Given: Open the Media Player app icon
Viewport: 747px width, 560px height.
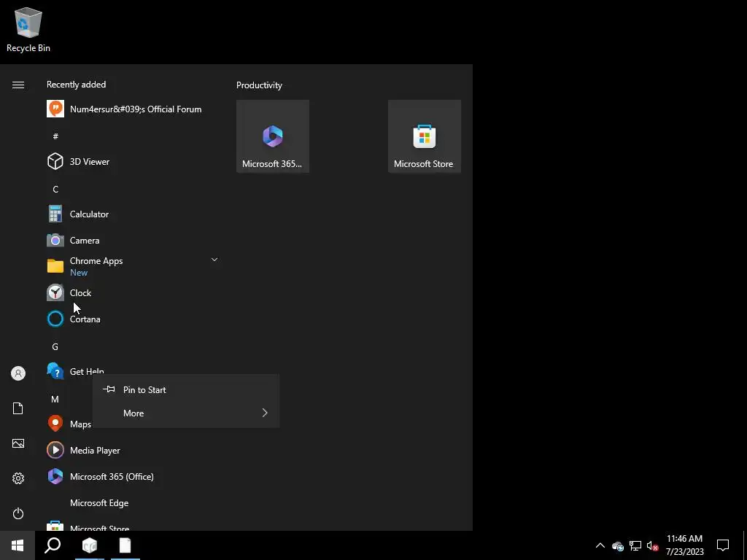Looking at the screenshot, I should point(55,449).
